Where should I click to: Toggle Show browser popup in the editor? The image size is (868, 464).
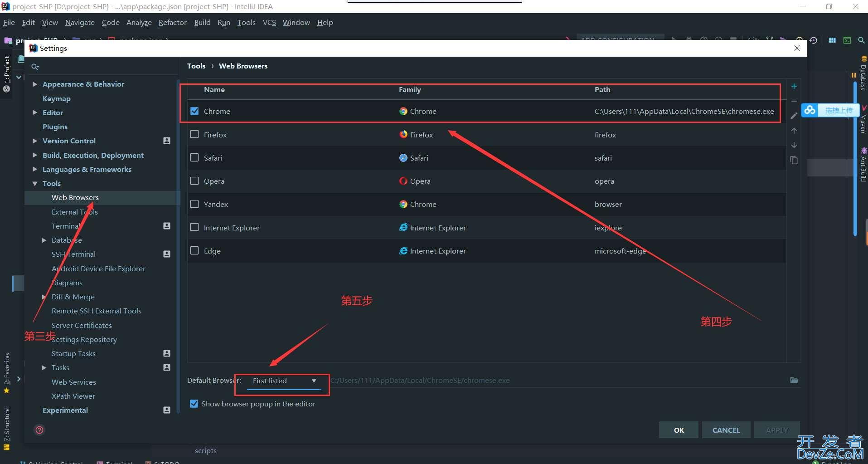[194, 404]
